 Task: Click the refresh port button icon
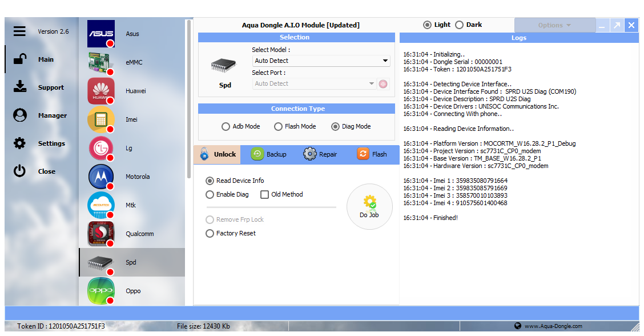pyautogui.click(x=383, y=84)
